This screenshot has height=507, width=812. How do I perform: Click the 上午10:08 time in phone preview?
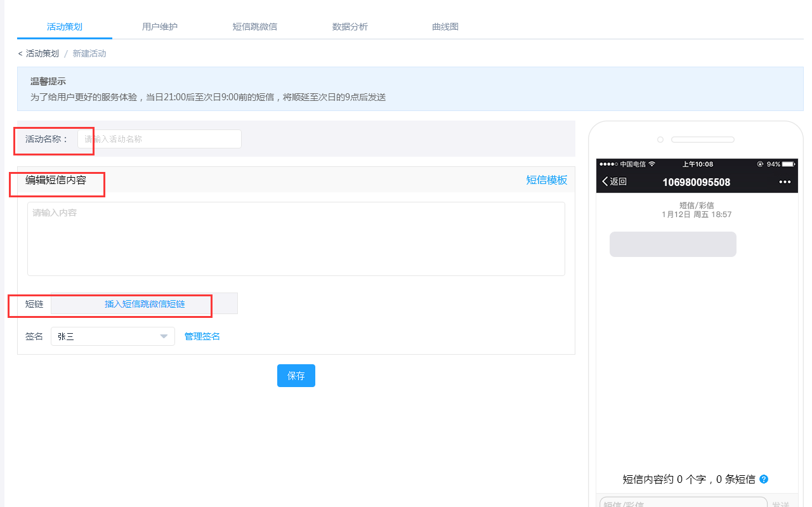click(x=697, y=164)
